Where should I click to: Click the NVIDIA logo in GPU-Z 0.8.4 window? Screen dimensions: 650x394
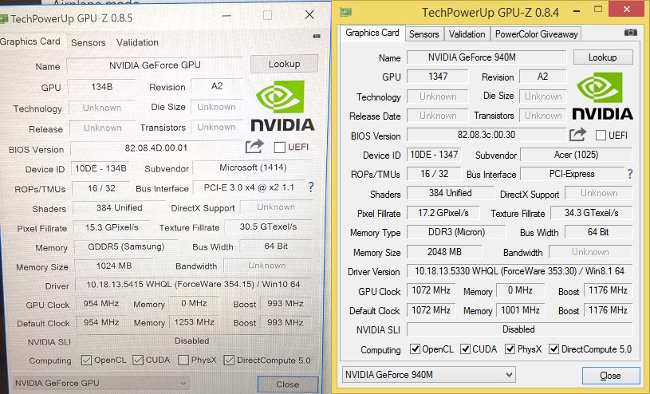(x=602, y=96)
